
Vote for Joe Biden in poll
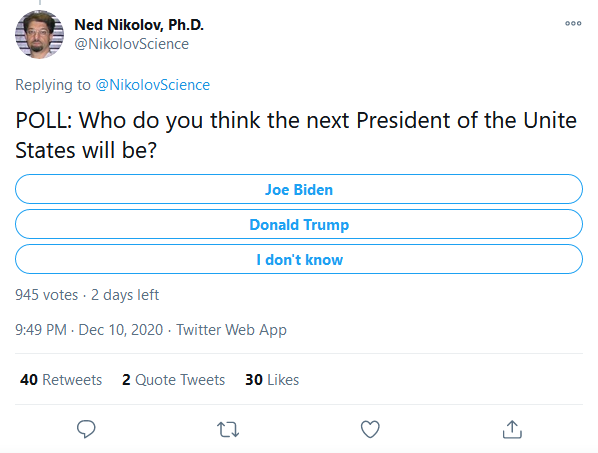point(299,189)
